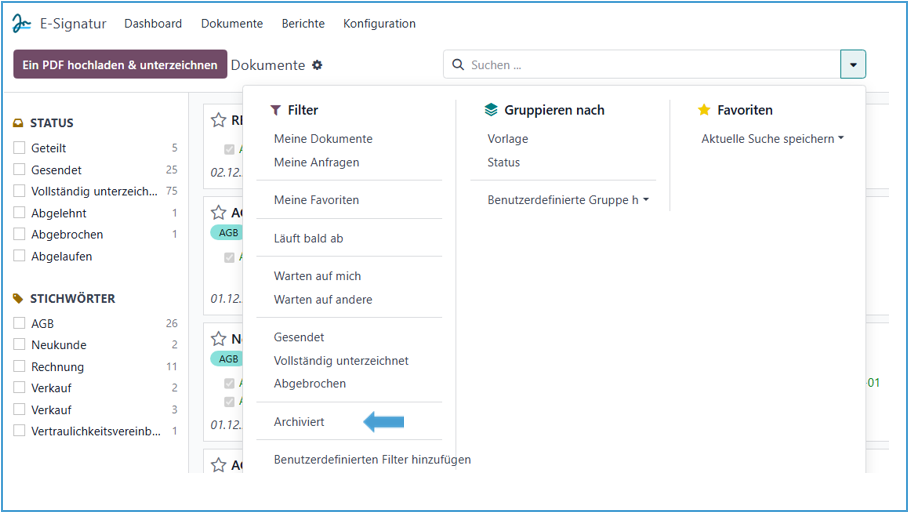
Task: Check the Geteilt status checkbox
Action: [x=19, y=148]
